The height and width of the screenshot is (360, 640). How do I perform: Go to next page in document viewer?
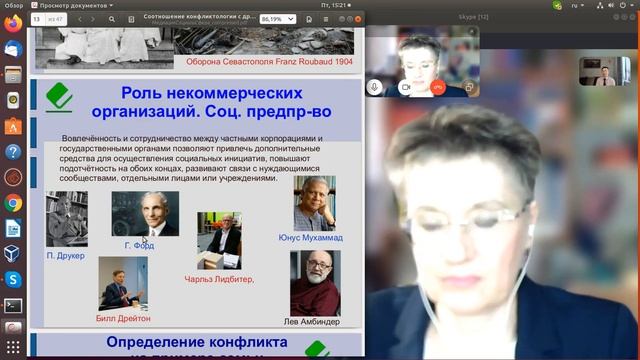[93, 19]
